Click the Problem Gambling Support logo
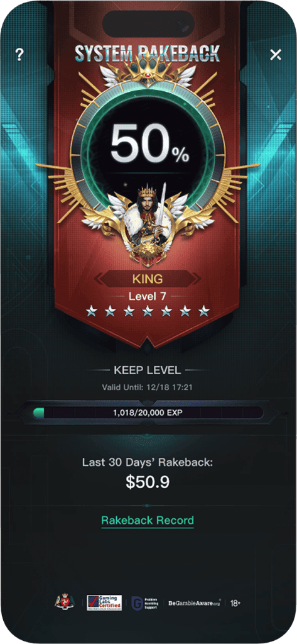This screenshot has width=297, height=644. point(146,603)
